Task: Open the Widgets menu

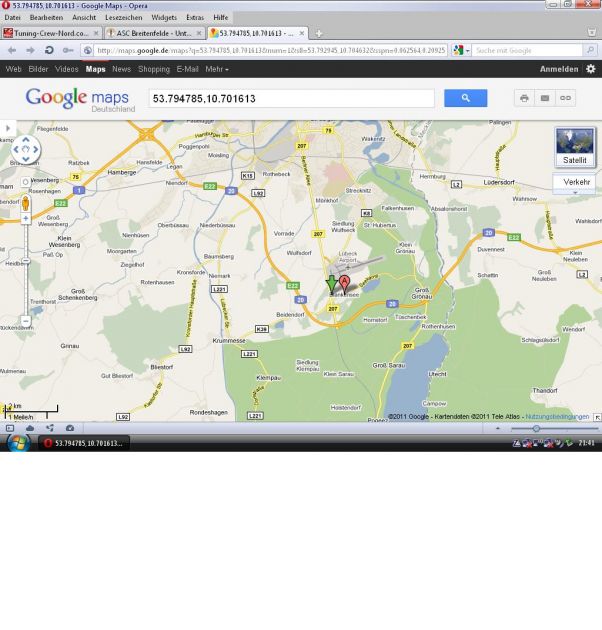Action: pyautogui.click(x=164, y=18)
